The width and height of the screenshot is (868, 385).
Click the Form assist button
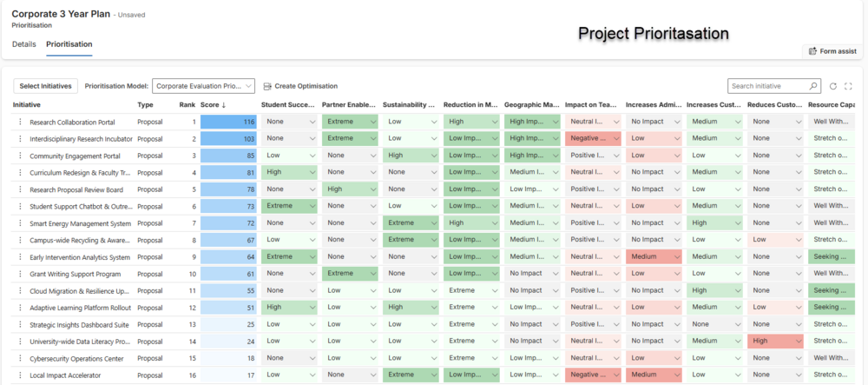tap(833, 51)
